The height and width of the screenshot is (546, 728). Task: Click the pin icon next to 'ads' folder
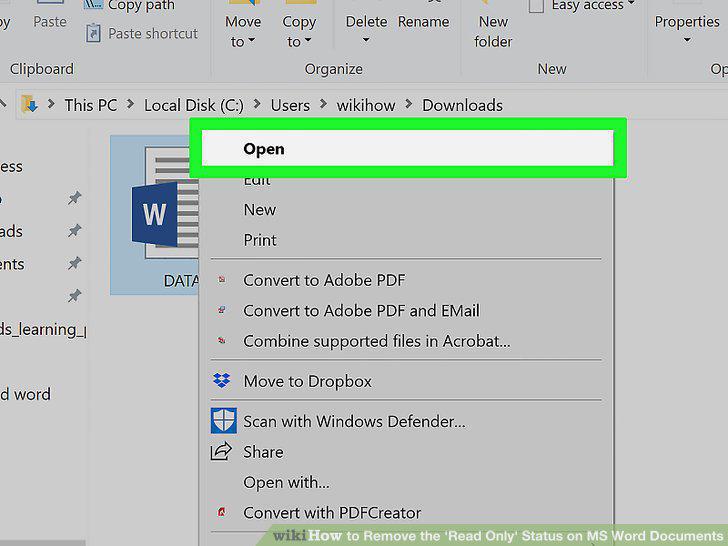74,230
